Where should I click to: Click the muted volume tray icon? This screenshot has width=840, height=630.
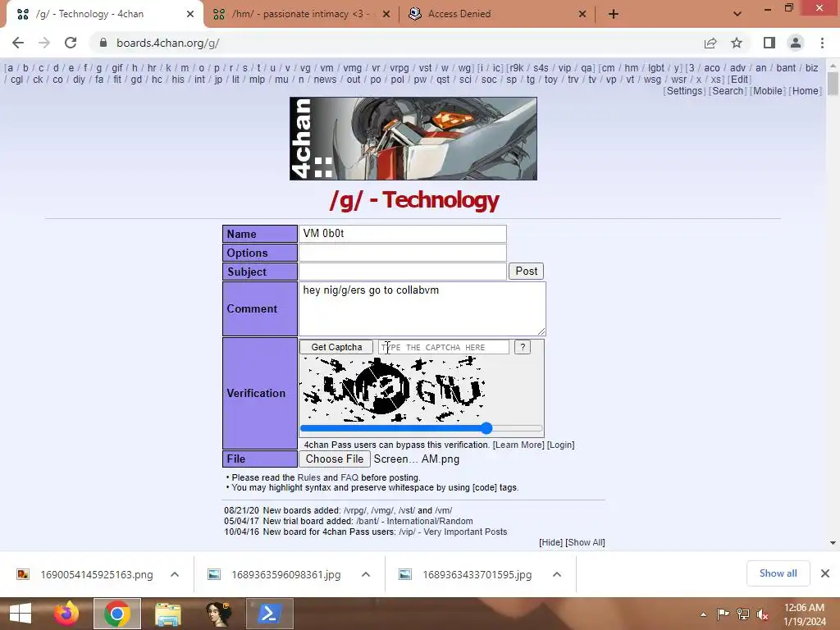[762, 614]
